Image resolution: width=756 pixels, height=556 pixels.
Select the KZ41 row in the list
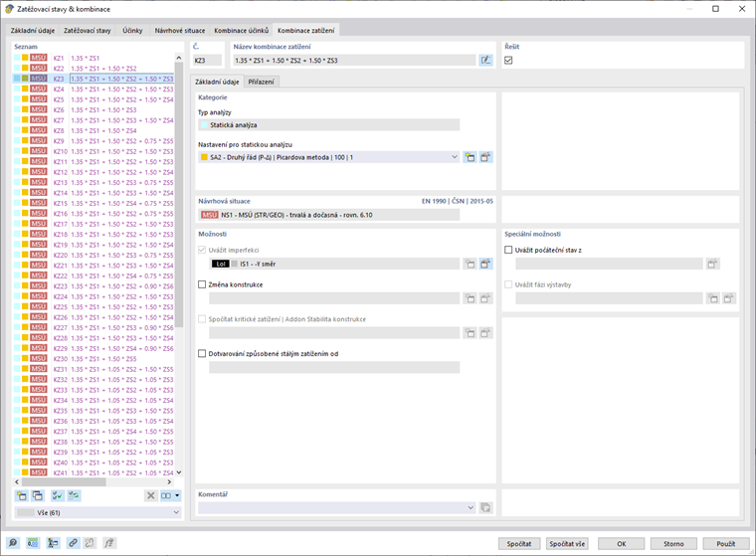[94, 472]
